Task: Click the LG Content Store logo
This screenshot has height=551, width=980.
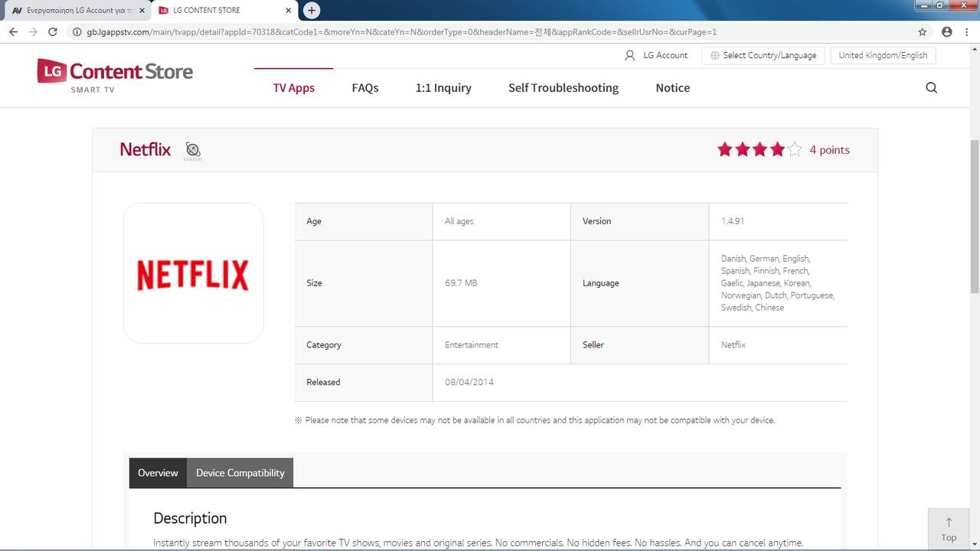Action: click(115, 75)
